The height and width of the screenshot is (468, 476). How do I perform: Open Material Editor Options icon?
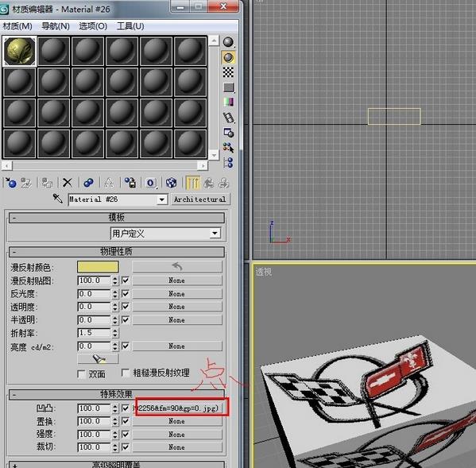(x=229, y=133)
